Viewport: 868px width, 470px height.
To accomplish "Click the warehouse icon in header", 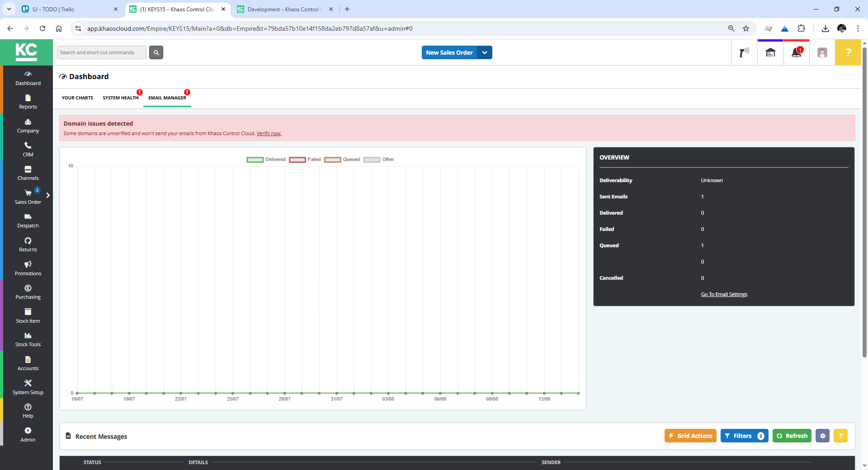I will pos(770,53).
